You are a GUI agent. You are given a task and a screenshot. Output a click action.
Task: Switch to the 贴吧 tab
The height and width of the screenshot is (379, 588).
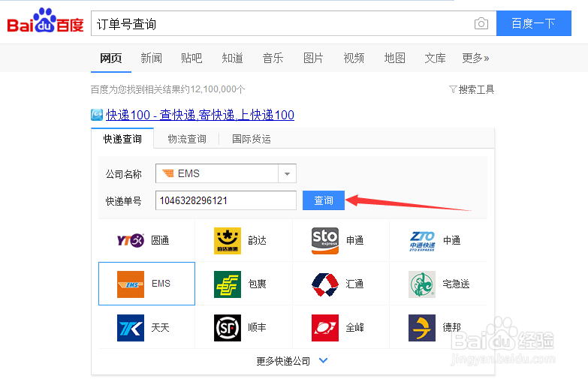(191, 58)
